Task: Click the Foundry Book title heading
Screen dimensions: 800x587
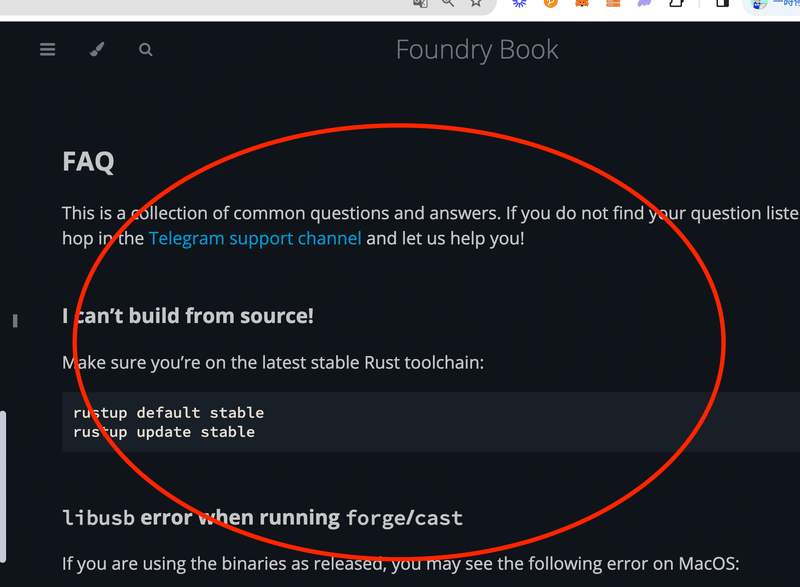Action: 477,49
